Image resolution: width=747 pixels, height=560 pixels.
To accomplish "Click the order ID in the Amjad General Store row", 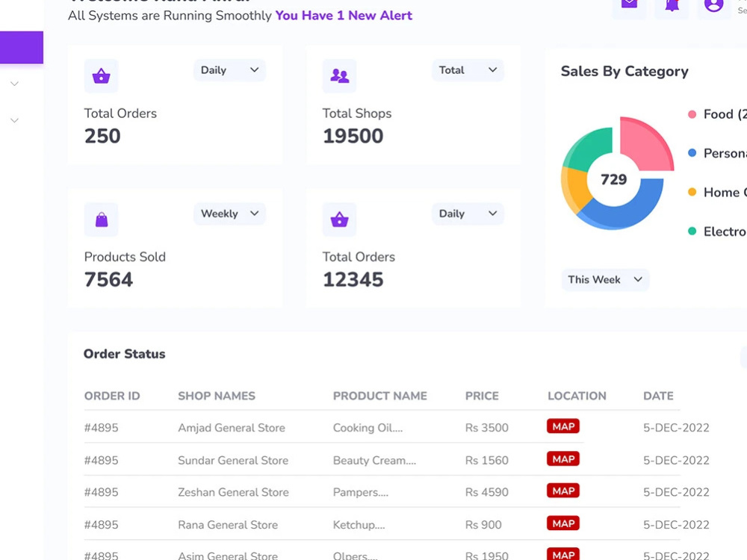I will pos(101,428).
